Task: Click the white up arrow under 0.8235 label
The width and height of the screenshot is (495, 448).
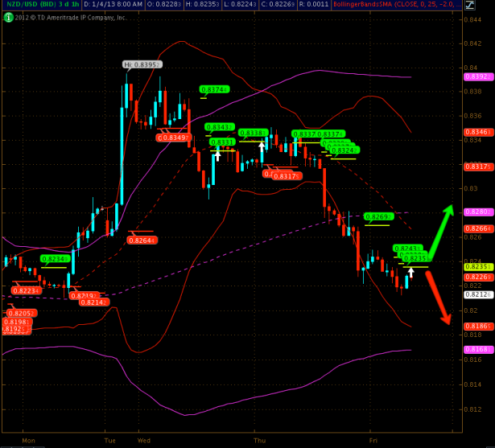Action: point(411,273)
